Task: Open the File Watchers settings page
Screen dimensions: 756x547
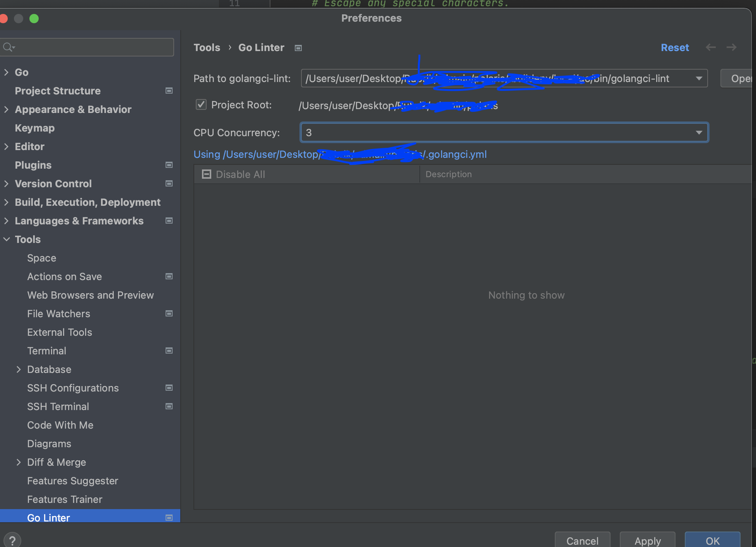Action: (x=58, y=313)
